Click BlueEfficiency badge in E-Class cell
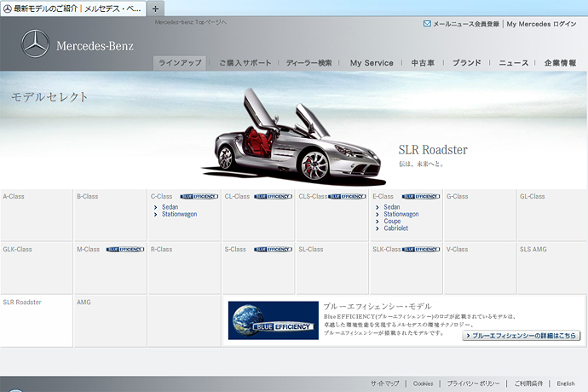The height and width of the screenshot is (392, 588). 421,197
